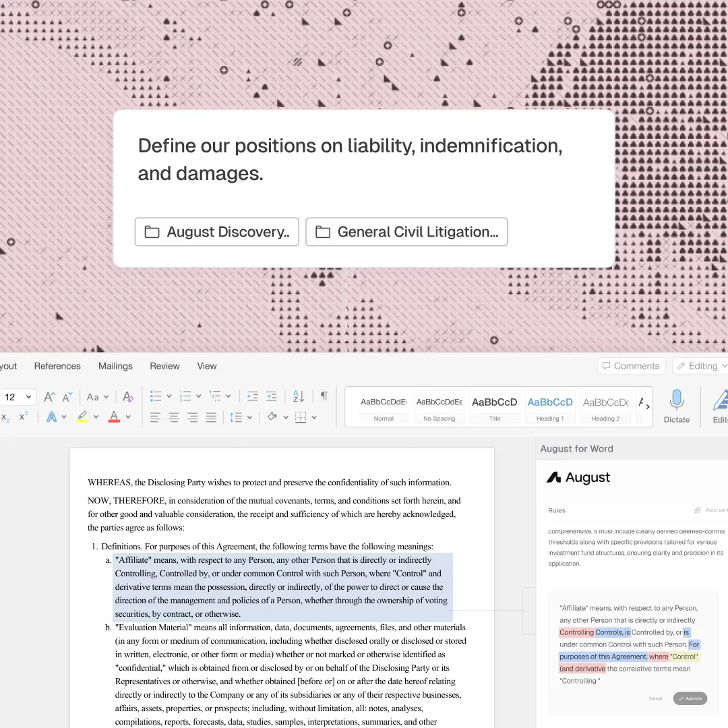Expand the line spacing arrow
The height and width of the screenshot is (728, 728).
[249, 417]
